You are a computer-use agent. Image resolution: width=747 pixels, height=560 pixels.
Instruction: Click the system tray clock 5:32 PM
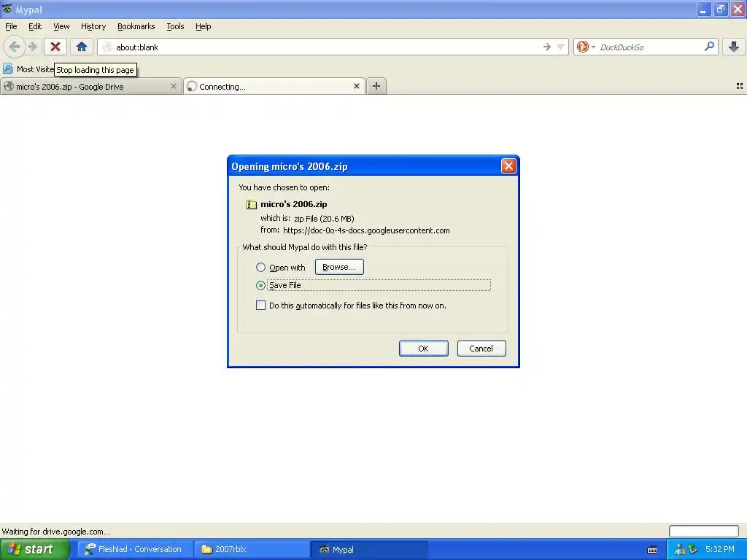pos(720,550)
